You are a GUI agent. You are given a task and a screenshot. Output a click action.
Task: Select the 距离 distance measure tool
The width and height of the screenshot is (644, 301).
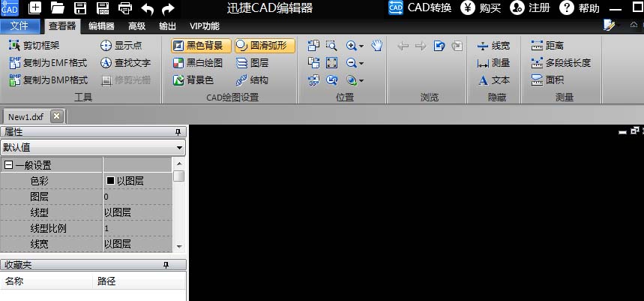547,46
